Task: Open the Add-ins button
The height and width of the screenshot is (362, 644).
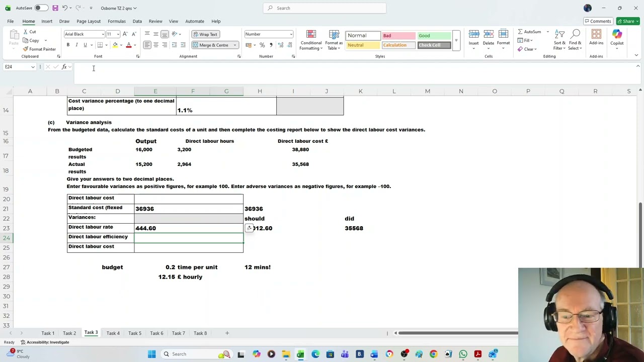Action: click(x=596, y=38)
